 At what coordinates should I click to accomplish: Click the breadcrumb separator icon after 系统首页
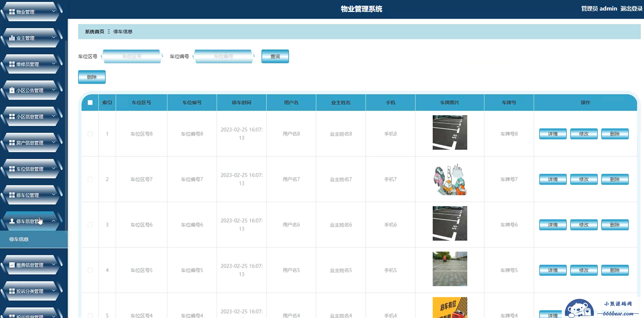pos(109,31)
